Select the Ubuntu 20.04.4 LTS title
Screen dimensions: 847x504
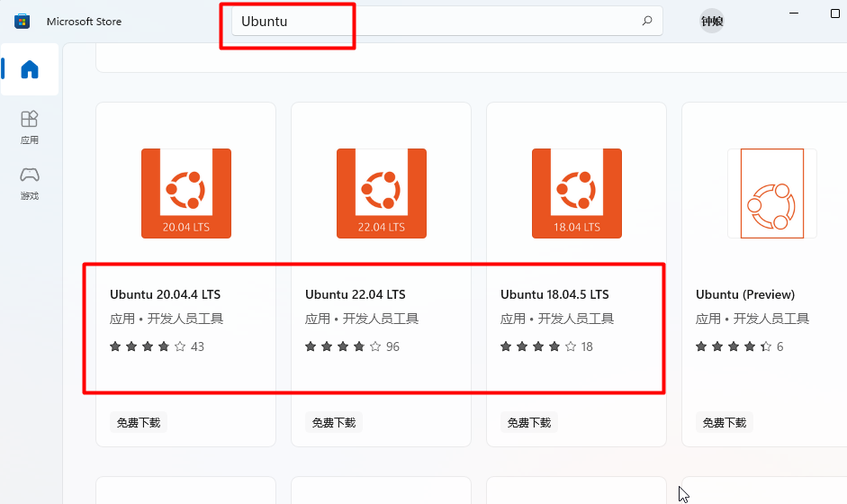166,294
